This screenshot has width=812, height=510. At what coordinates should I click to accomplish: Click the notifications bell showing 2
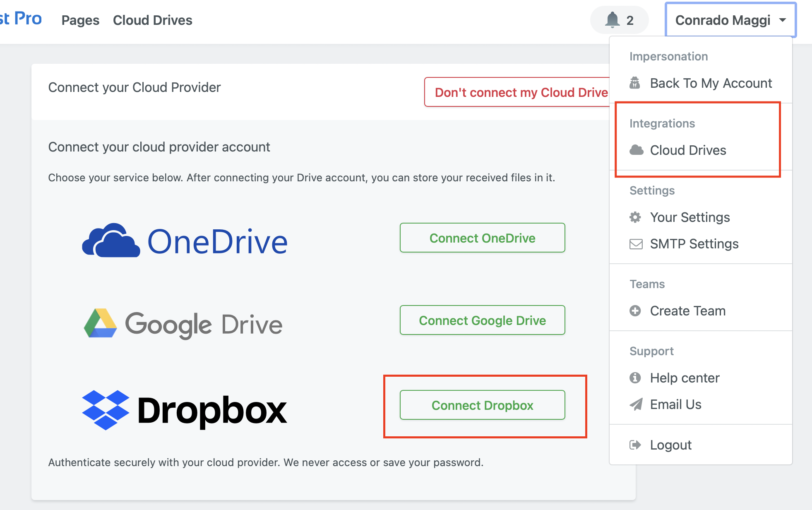coord(617,19)
